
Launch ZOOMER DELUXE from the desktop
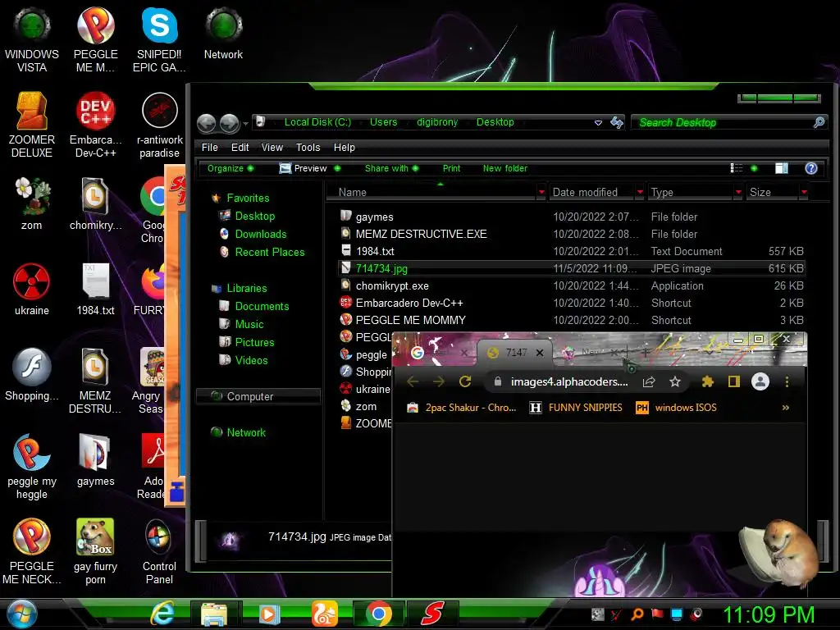(x=32, y=126)
